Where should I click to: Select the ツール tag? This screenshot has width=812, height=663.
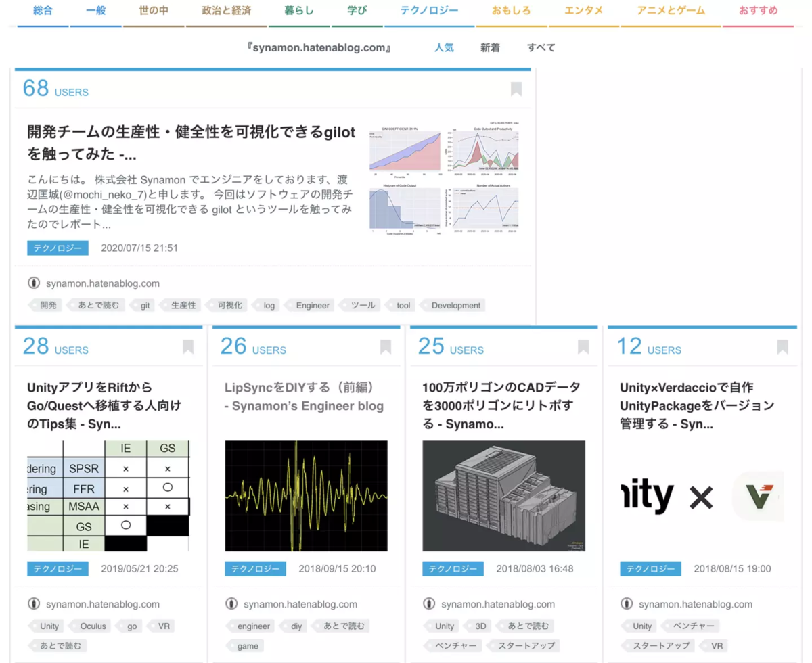click(x=360, y=305)
